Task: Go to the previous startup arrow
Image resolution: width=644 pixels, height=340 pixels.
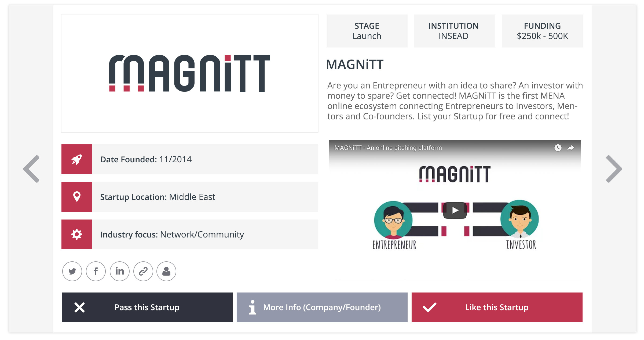Action: coord(32,169)
